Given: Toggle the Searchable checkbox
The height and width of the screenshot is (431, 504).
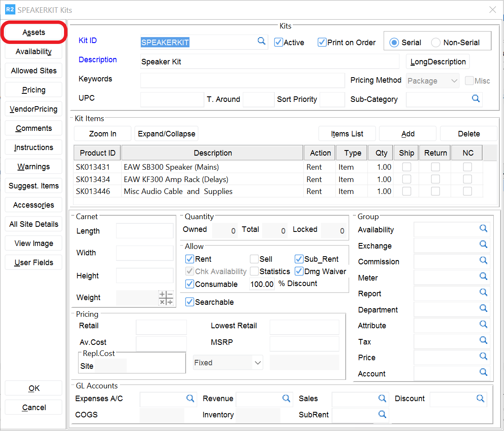Looking at the screenshot, I should (190, 302).
